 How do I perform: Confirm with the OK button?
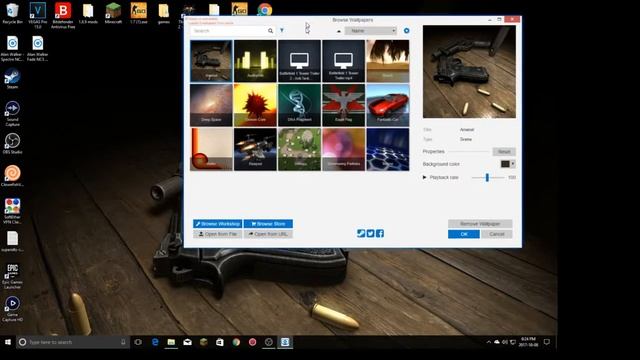pyautogui.click(x=464, y=234)
